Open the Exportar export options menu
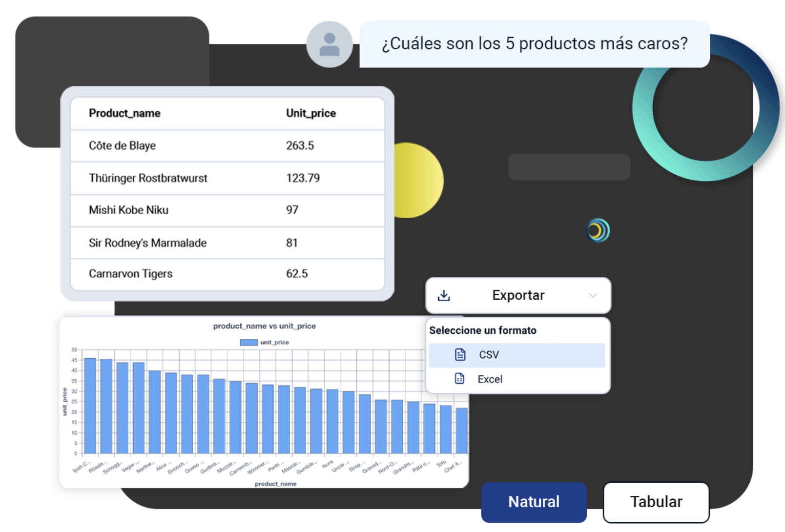 click(x=517, y=295)
